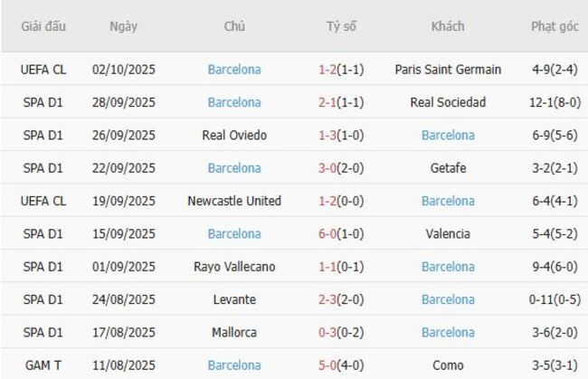The image size is (588, 379).
Task: Open the Mallorca team link
Action: tap(234, 332)
